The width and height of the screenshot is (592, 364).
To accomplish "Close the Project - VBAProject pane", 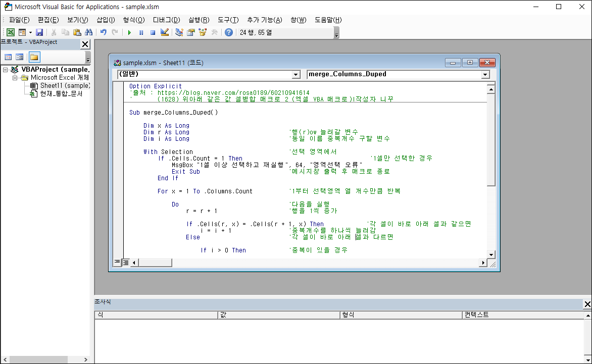I will coord(85,44).
